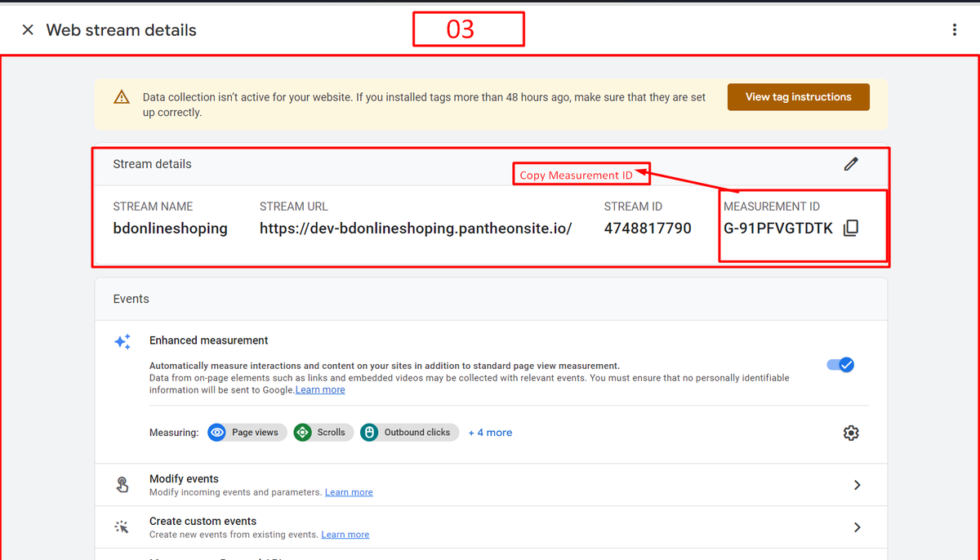Click the Page views chip
Viewport: 980px width, 560px height.
(247, 433)
